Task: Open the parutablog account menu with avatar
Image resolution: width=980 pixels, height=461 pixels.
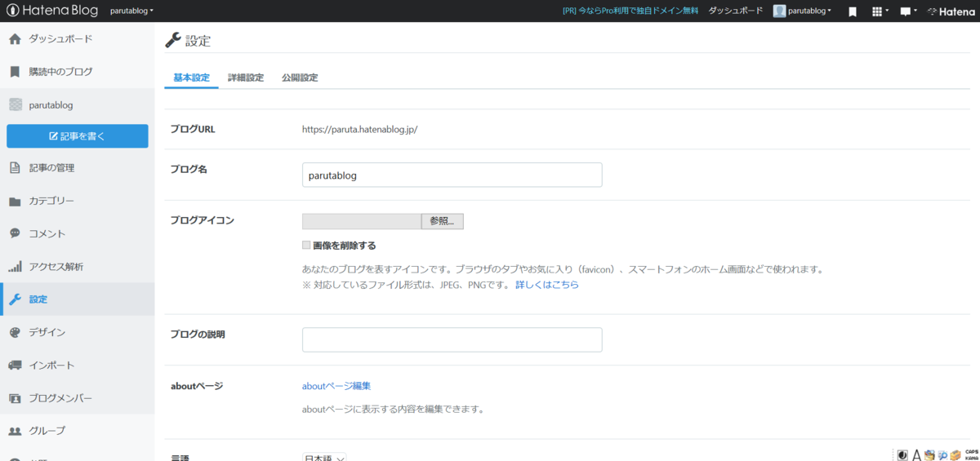Action: tap(803, 11)
